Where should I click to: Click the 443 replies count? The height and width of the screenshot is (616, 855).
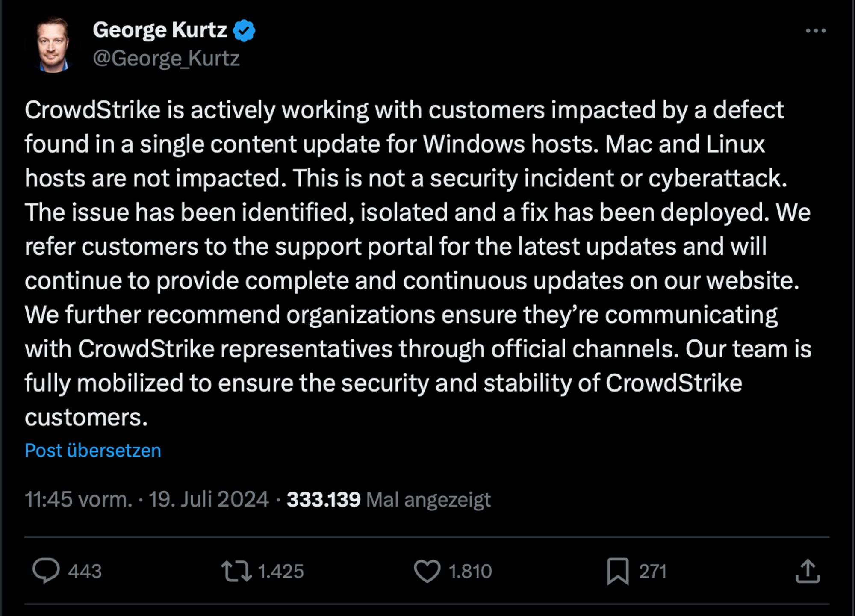coord(85,571)
